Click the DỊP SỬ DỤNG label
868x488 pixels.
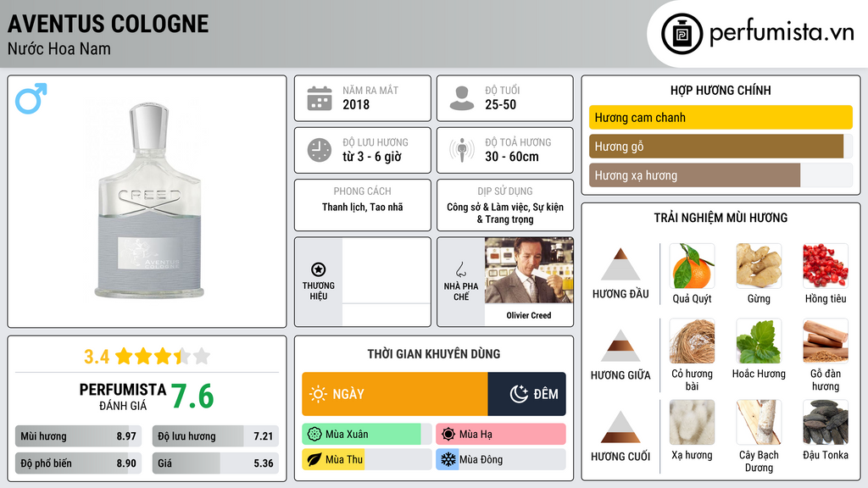coord(505,191)
